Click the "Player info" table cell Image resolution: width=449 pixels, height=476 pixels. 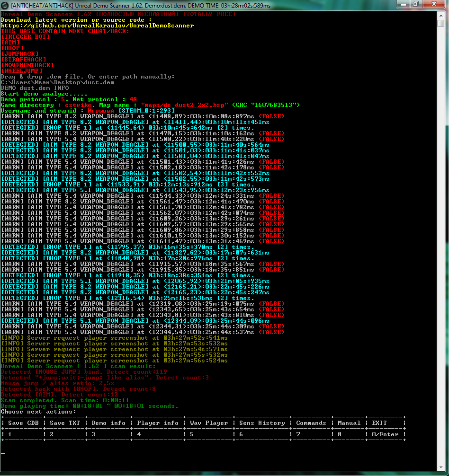pyautogui.click(x=158, y=423)
